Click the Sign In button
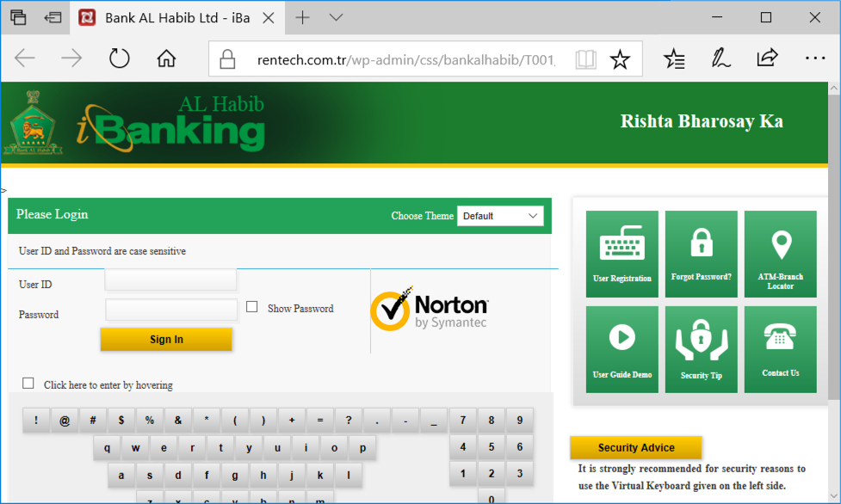Screen dimensions: 841x504 pos(166,340)
